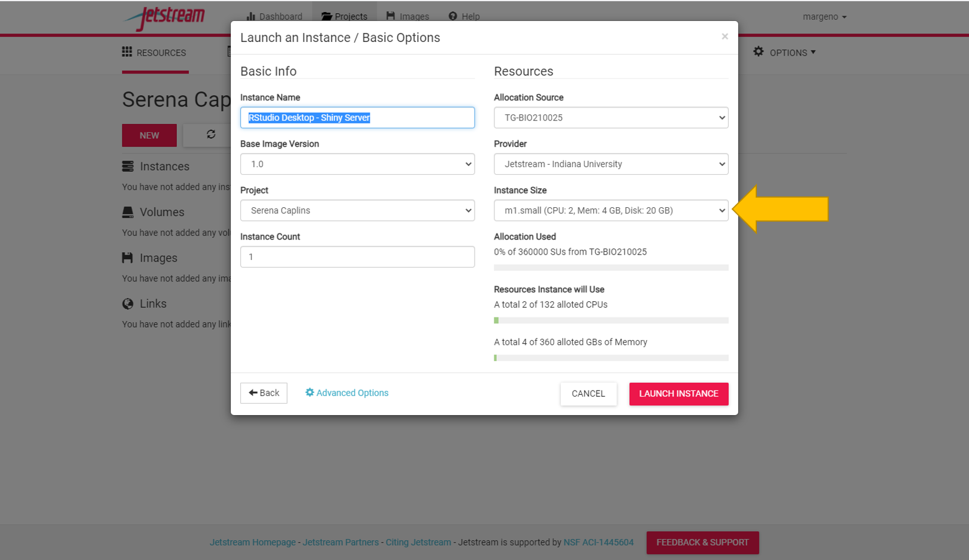Click the Allocation Used progress bar
Screen dimensions: 969x560
pyautogui.click(x=611, y=268)
